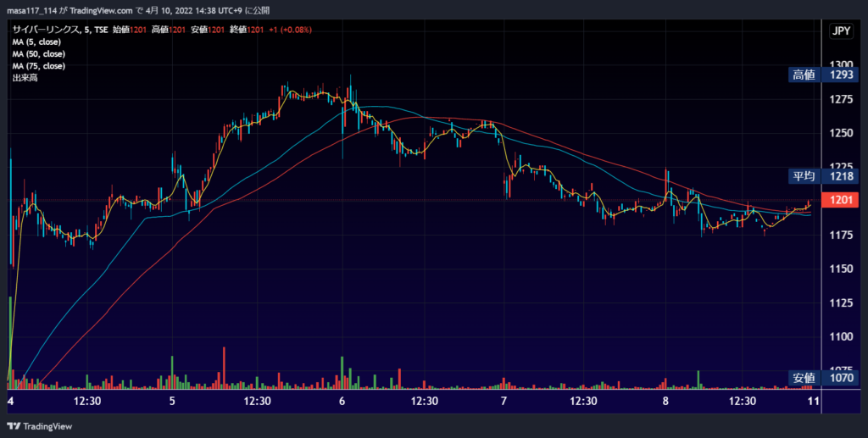868x438 pixels.
Task: Click the +1 (+0.08%) change value
Action: tap(290, 30)
